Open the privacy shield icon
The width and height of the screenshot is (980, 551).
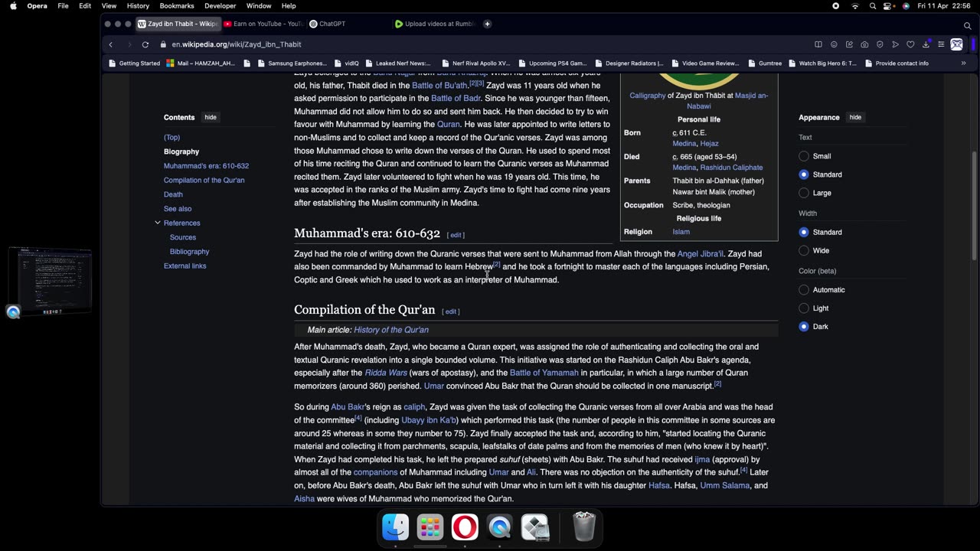tap(880, 44)
